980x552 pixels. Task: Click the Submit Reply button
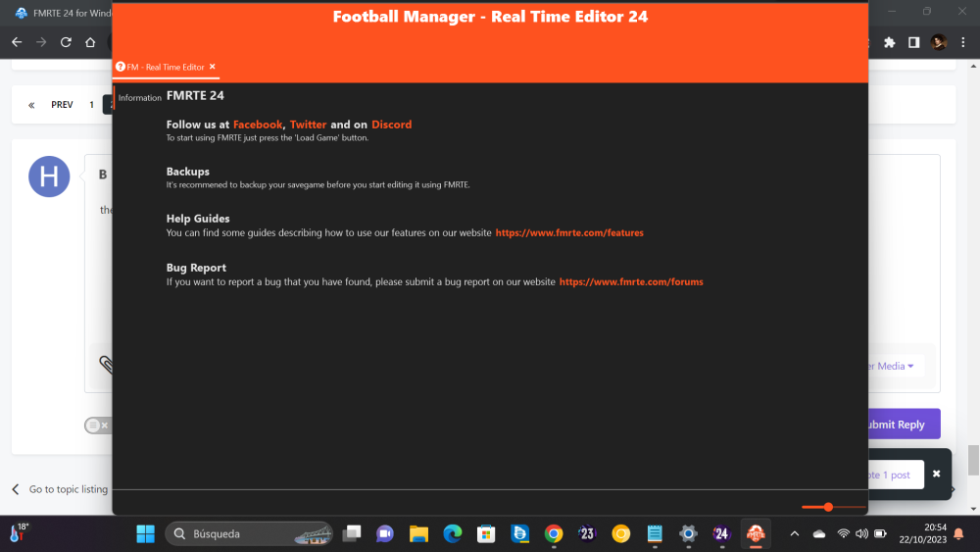[x=905, y=424]
